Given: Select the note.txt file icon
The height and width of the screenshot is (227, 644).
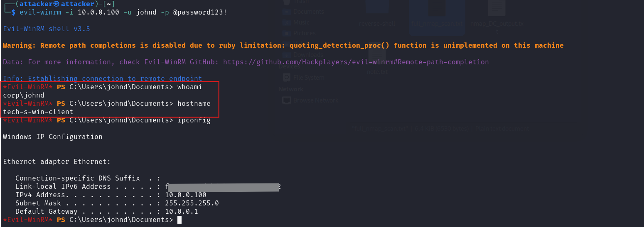Looking at the screenshot, I should point(377,62).
